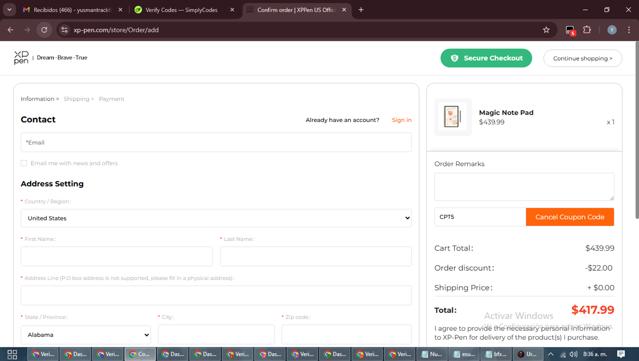View site information icon in address bar
This screenshot has height=361, width=639.
coord(64,30)
